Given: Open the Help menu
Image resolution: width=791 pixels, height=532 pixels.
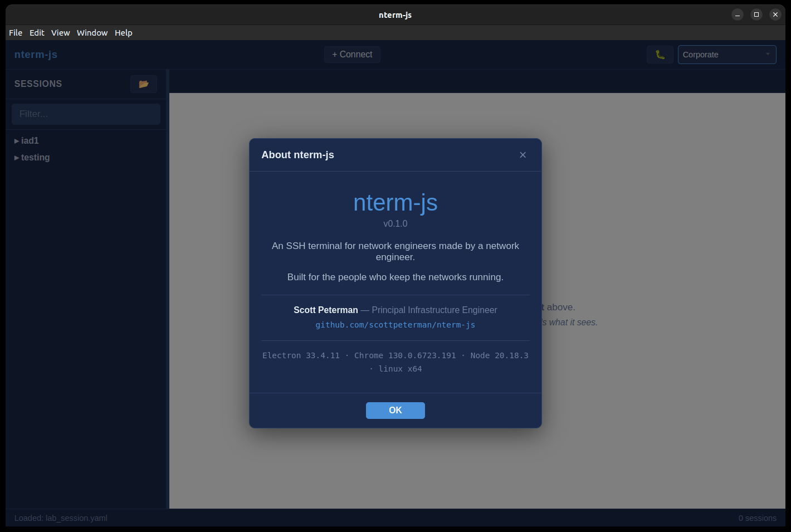Looking at the screenshot, I should pos(123,32).
